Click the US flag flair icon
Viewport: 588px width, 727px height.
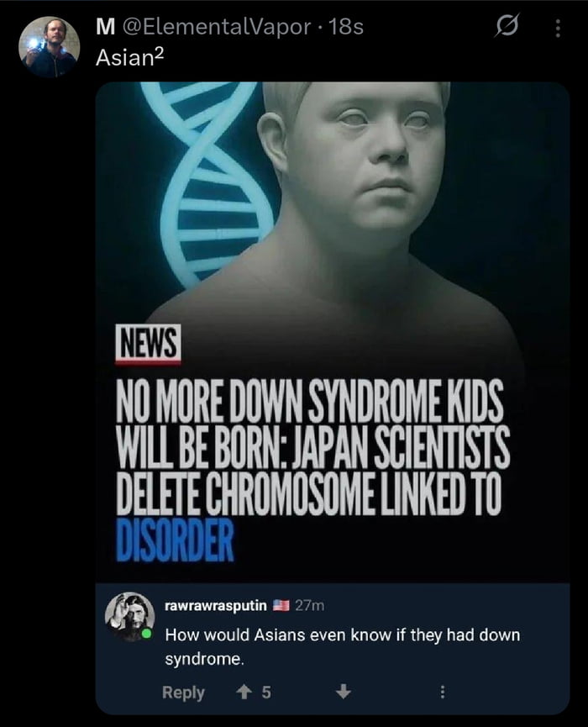(x=281, y=605)
